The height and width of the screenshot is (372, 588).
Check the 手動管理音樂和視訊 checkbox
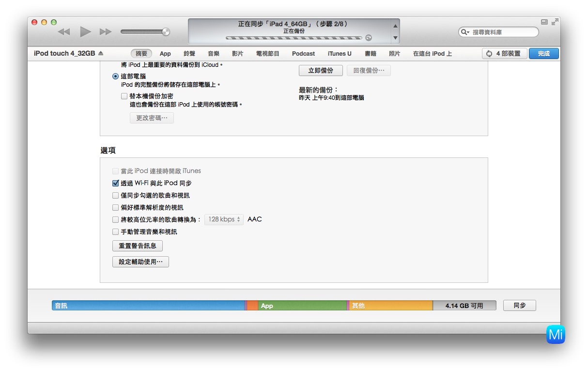(x=115, y=232)
